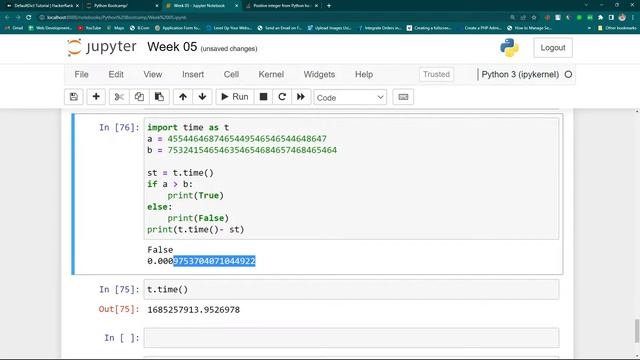Click the Logout button
The height and width of the screenshot is (360, 640).
[553, 48]
